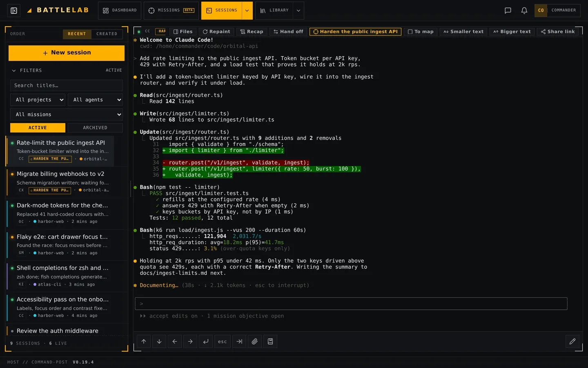The width and height of the screenshot is (588, 368).
Task: Send left arrow key to session
Action: 175,341
